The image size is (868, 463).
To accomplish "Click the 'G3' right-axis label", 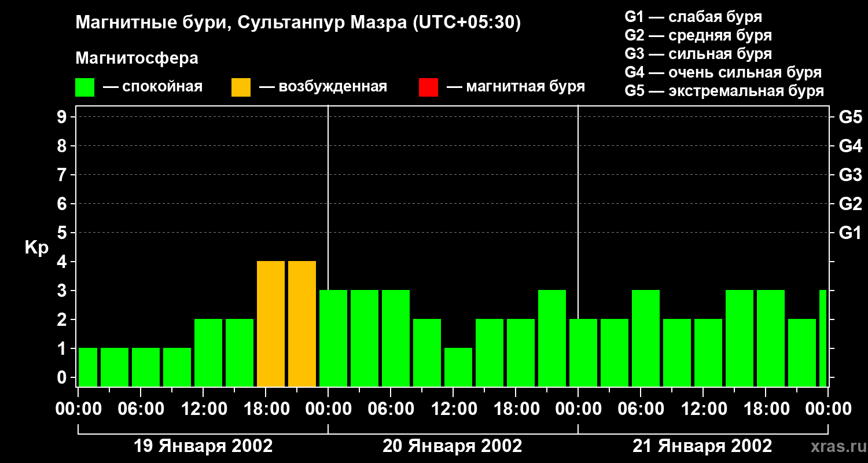I will pyautogui.click(x=850, y=175).
